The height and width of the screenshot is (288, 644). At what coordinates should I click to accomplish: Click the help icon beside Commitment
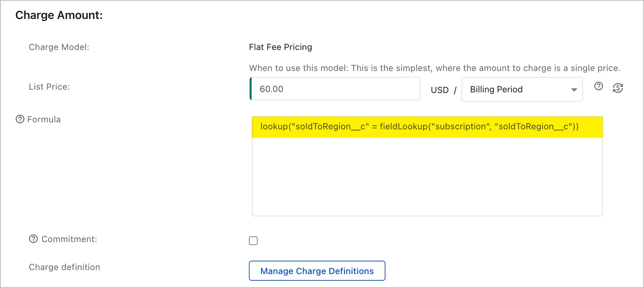(x=33, y=239)
